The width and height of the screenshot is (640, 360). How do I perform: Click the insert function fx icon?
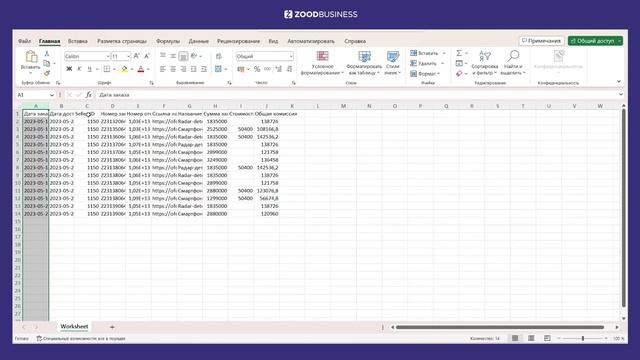click(88, 95)
